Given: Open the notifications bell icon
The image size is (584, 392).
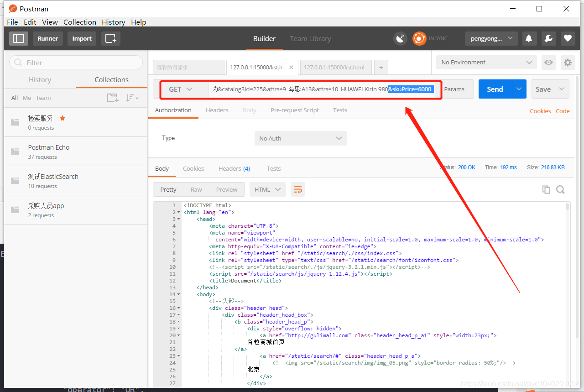Looking at the screenshot, I should click(x=529, y=39).
